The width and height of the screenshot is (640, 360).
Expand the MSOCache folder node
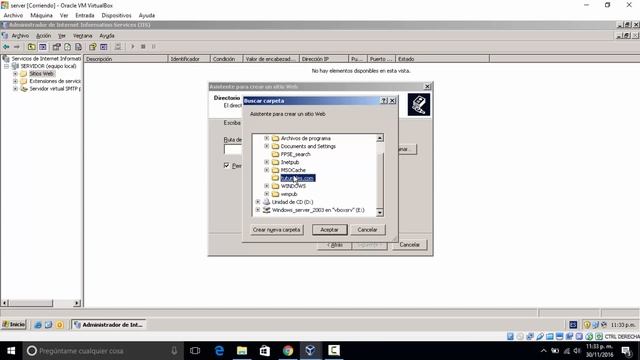click(x=267, y=170)
